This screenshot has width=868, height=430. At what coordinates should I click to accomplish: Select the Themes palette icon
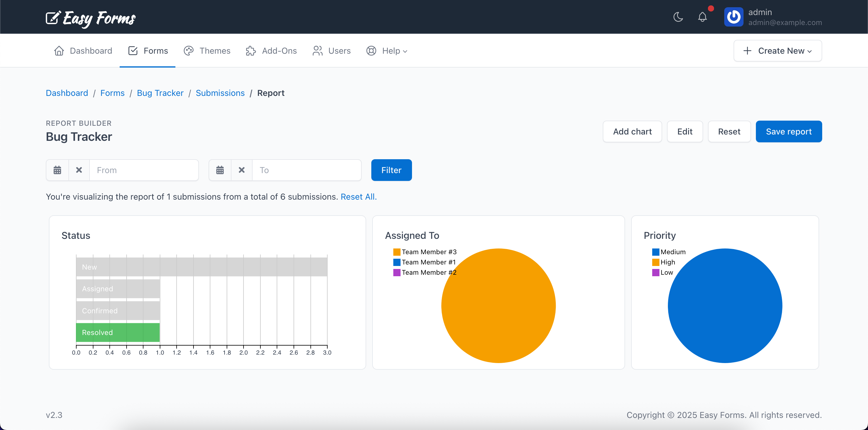[189, 51]
